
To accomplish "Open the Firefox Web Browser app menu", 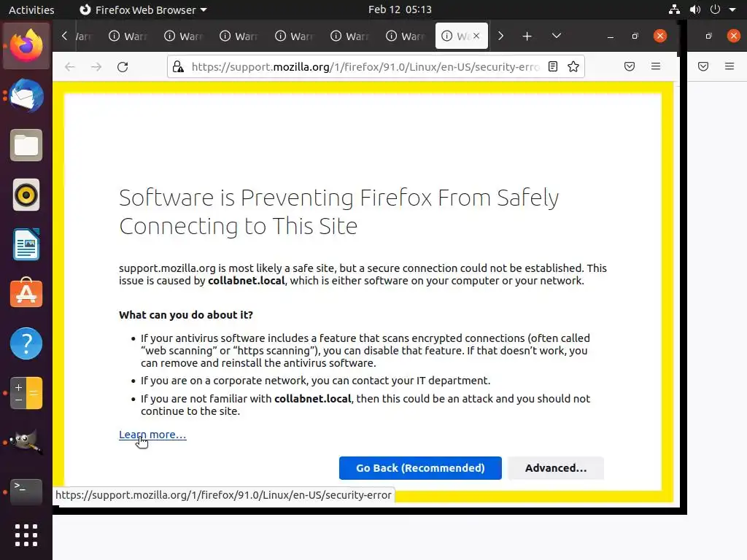I will coord(143,9).
